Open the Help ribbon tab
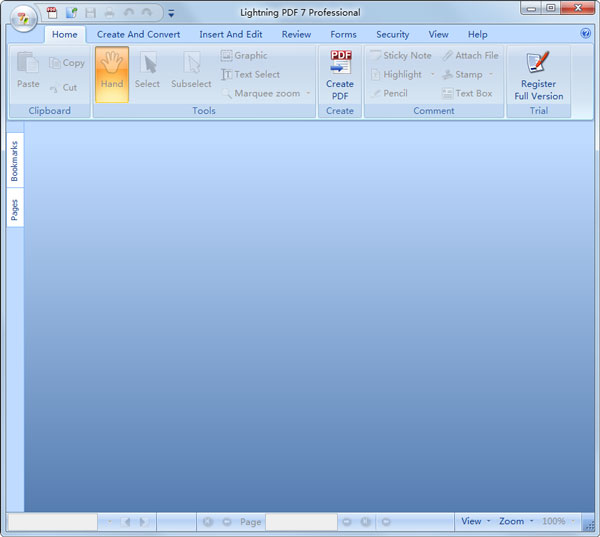 [478, 34]
